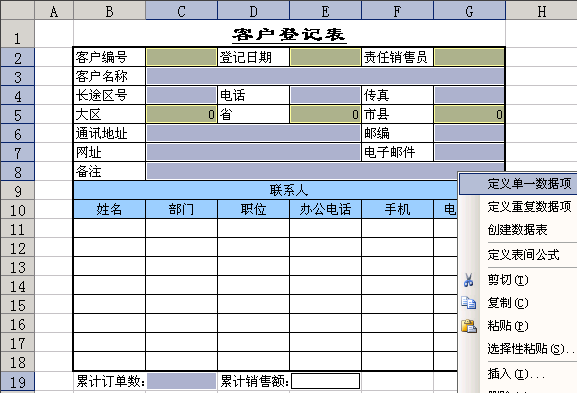Click the Paste clipboard icon in context menu
The height and width of the screenshot is (393, 577).
[x=469, y=326]
